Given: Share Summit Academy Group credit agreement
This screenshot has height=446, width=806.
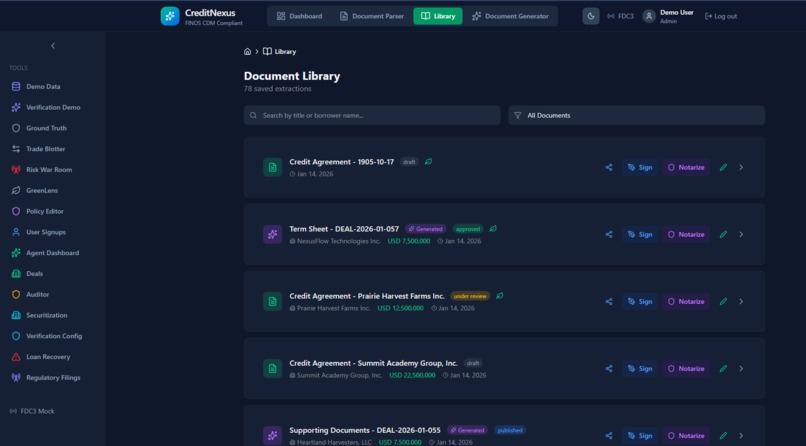Looking at the screenshot, I should click(x=609, y=368).
